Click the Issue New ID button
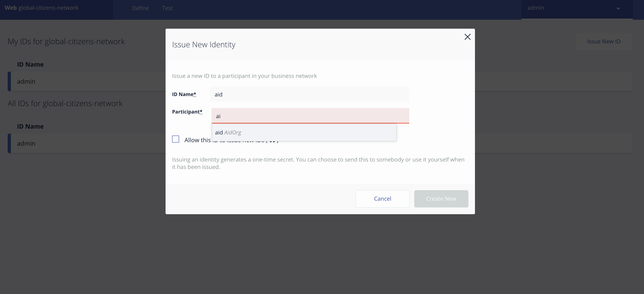The width and height of the screenshot is (644, 294). 604,42
